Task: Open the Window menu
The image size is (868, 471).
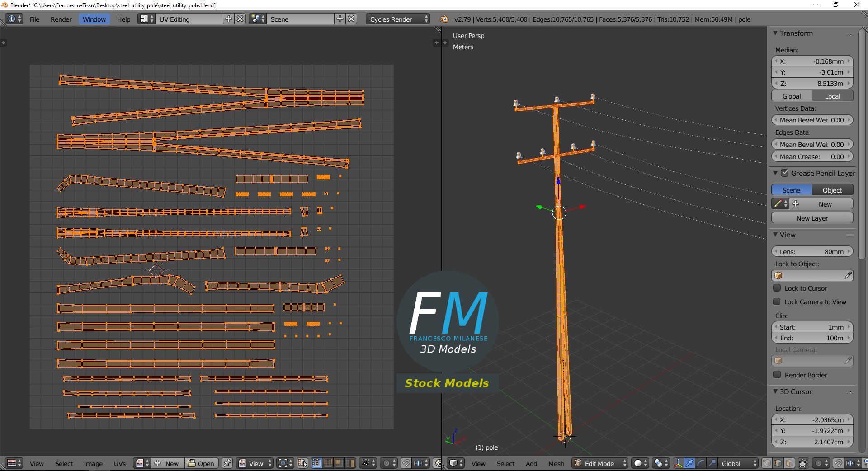Action: (x=94, y=19)
